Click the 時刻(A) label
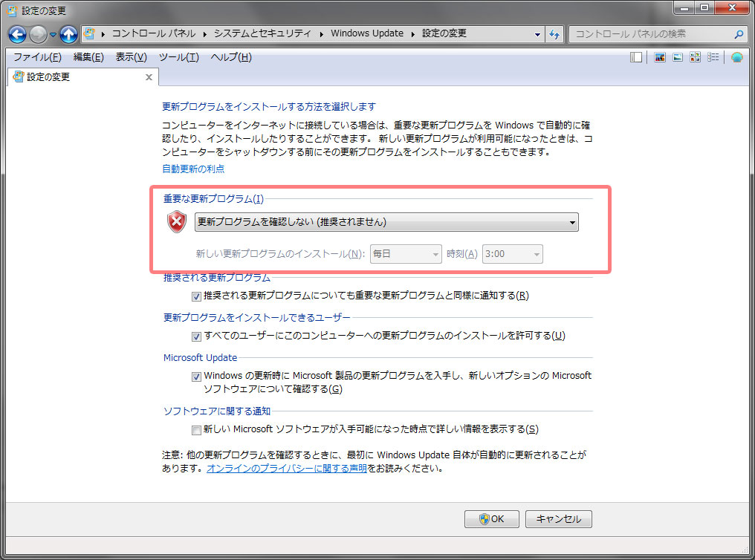This screenshot has width=755, height=560. pos(461,253)
